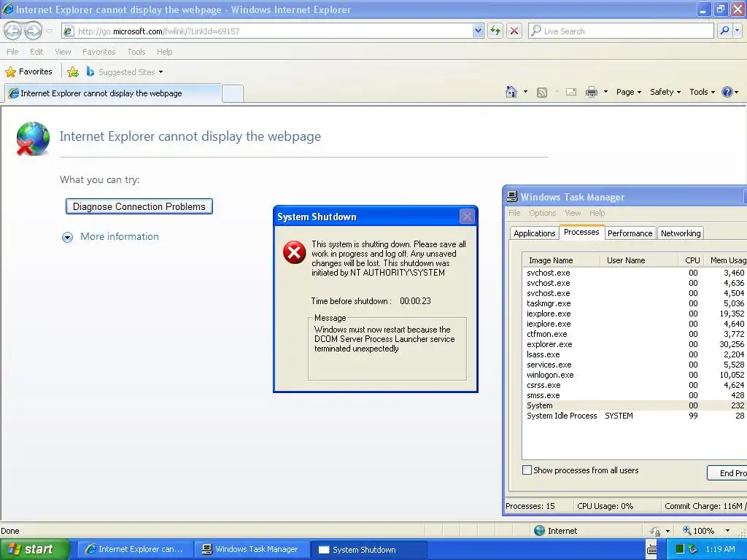
Task: Click the green Refresh arrows icon
Action: (495, 31)
